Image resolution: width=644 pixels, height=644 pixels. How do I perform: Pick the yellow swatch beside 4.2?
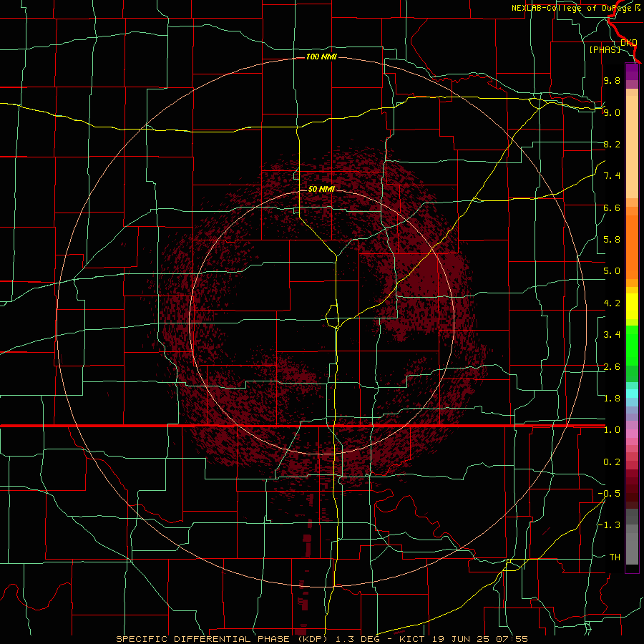pos(632,303)
